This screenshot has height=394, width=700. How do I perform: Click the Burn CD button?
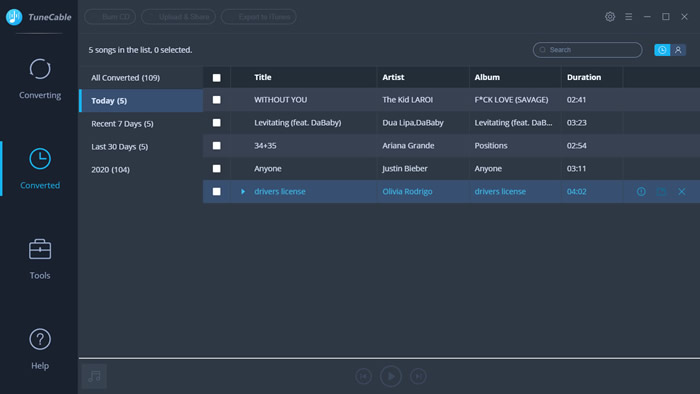pos(110,17)
